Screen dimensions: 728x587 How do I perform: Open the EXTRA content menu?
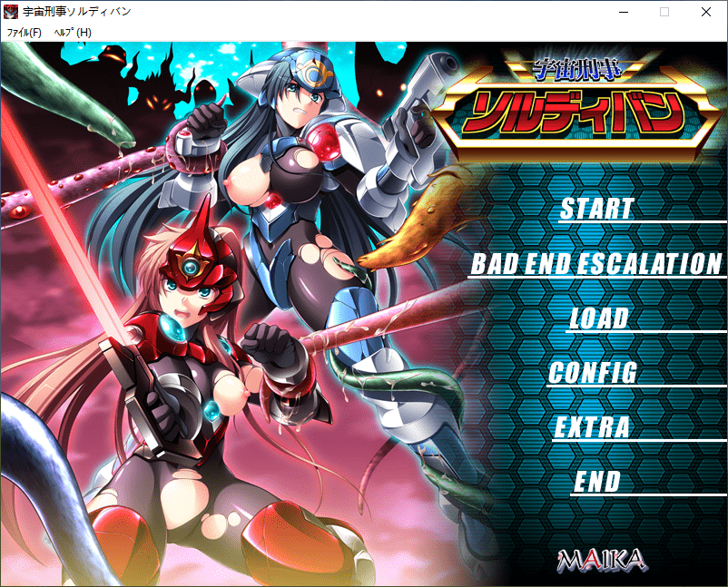592,427
